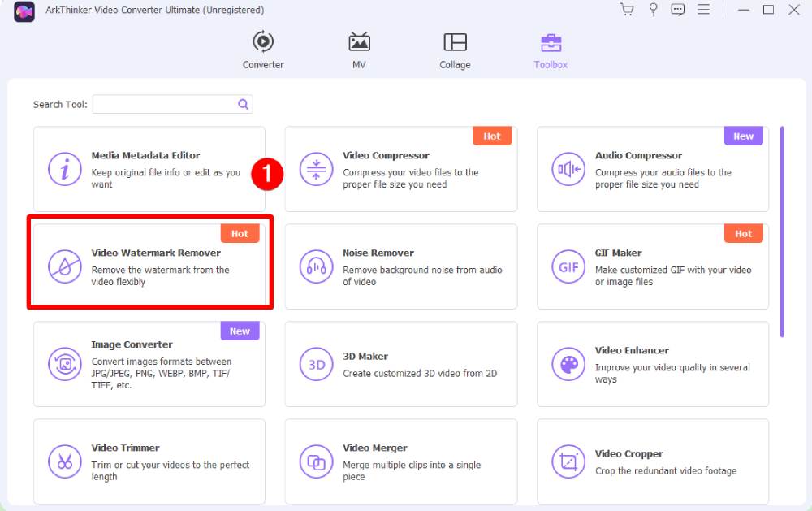The height and width of the screenshot is (511, 812).
Task: Open the Image Converter title
Action: click(x=132, y=344)
